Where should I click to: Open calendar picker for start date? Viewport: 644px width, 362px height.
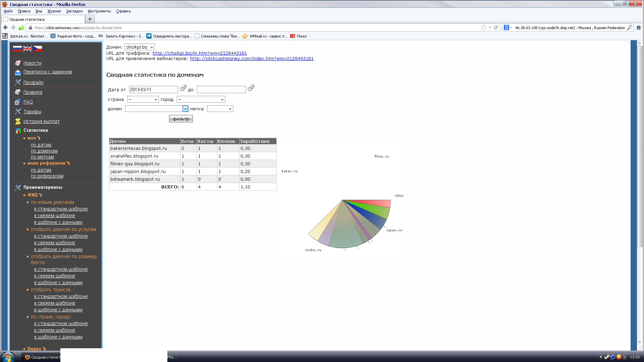183,88
